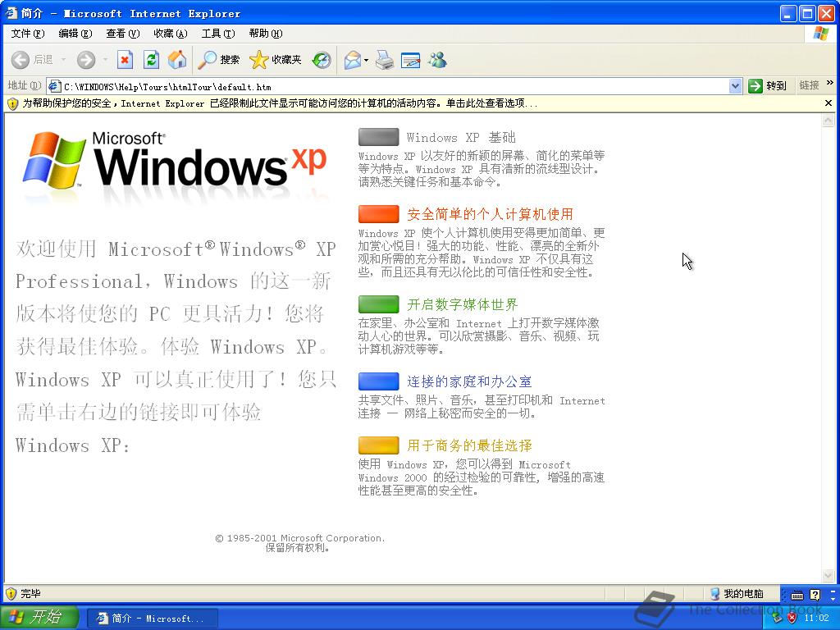Viewport: 840px width, 630px height.
Task: Click the Mail envelope icon
Action: pyautogui.click(x=353, y=59)
